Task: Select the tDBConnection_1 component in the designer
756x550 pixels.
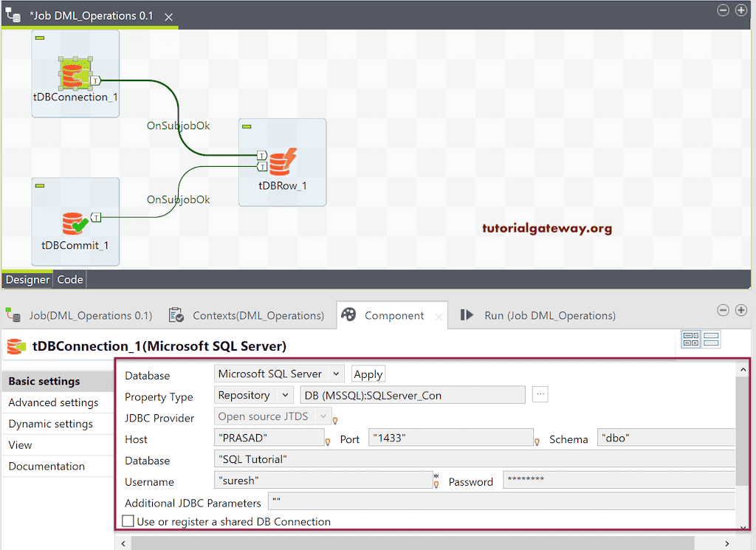Action: point(75,74)
